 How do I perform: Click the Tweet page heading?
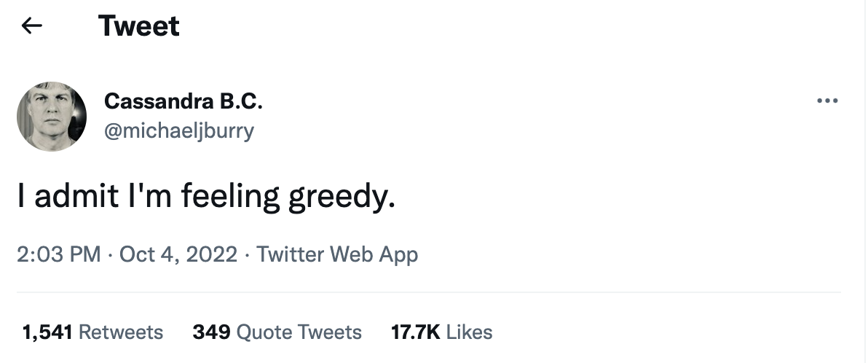(138, 26)
